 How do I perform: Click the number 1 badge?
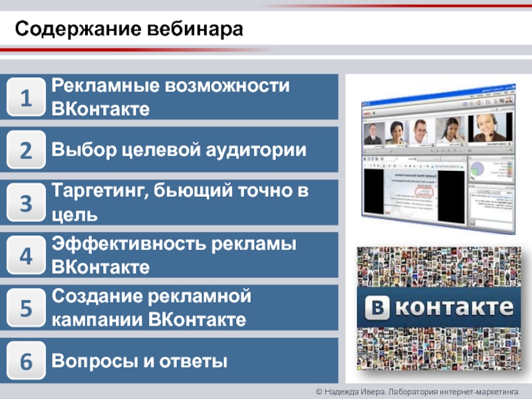point(26,97)
